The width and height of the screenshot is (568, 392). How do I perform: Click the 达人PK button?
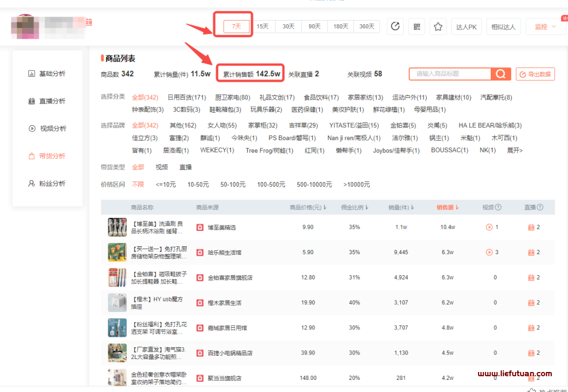point(466,26)
